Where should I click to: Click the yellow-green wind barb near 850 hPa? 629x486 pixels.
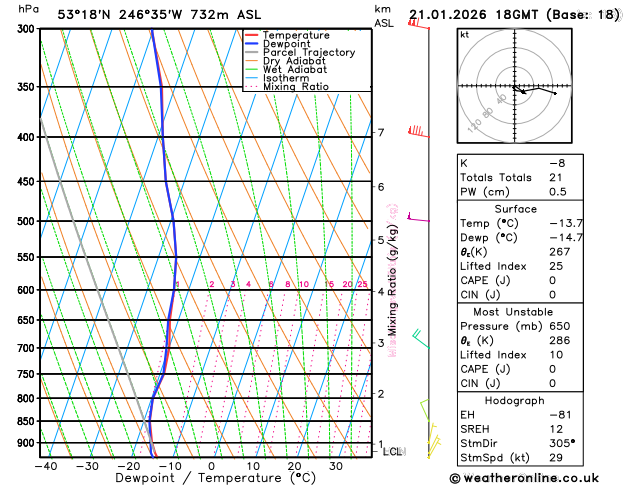(x=424, y=410)
